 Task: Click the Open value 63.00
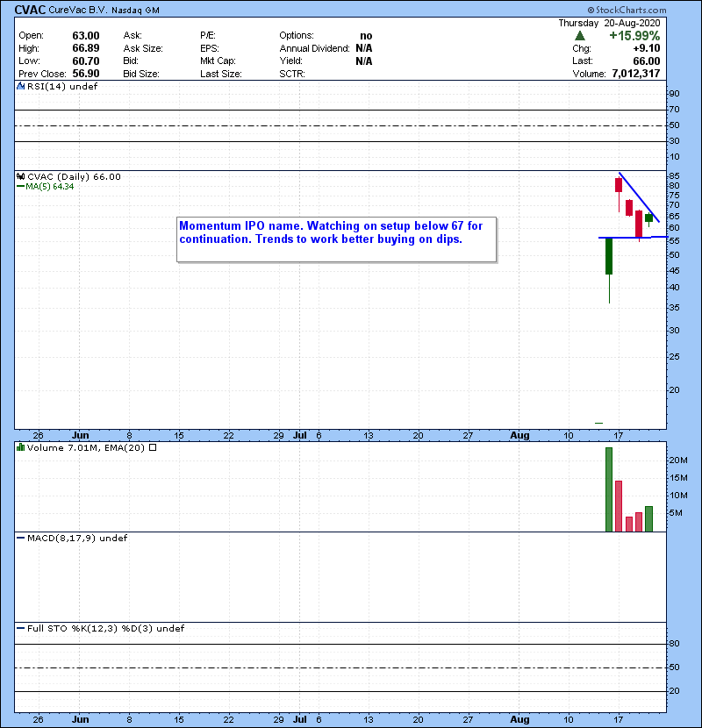pyautogui.click(x=86, y=36)
